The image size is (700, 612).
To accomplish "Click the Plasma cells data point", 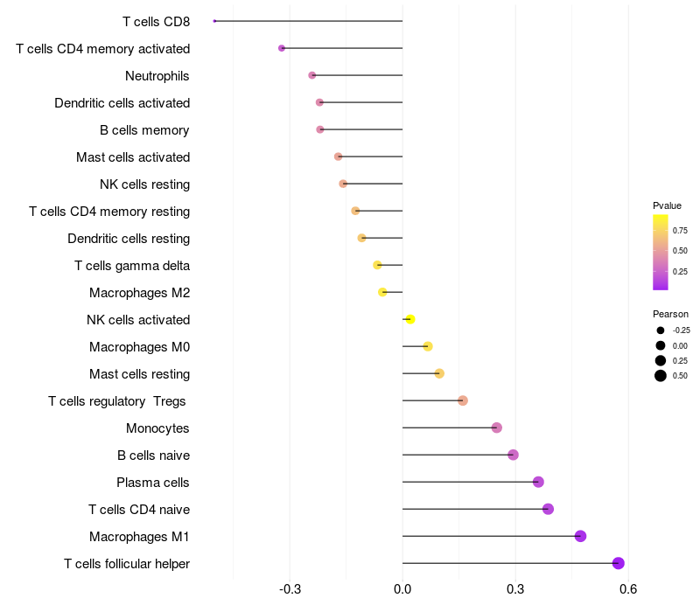I will coord(538,482).
